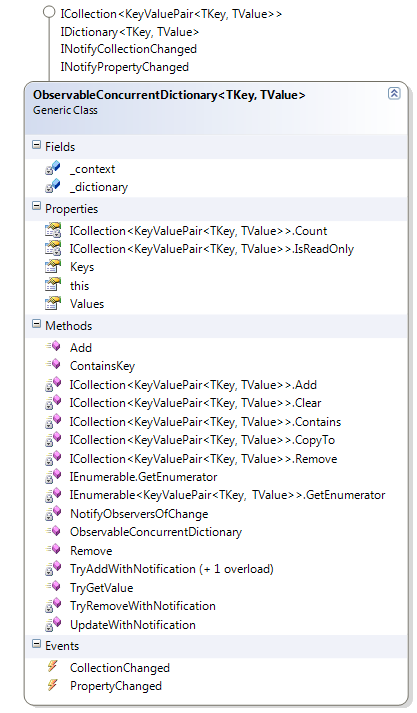Select the Values property
Image resolution: width=417 pixels, height=713 pixels.
click(x=87, y=304)
